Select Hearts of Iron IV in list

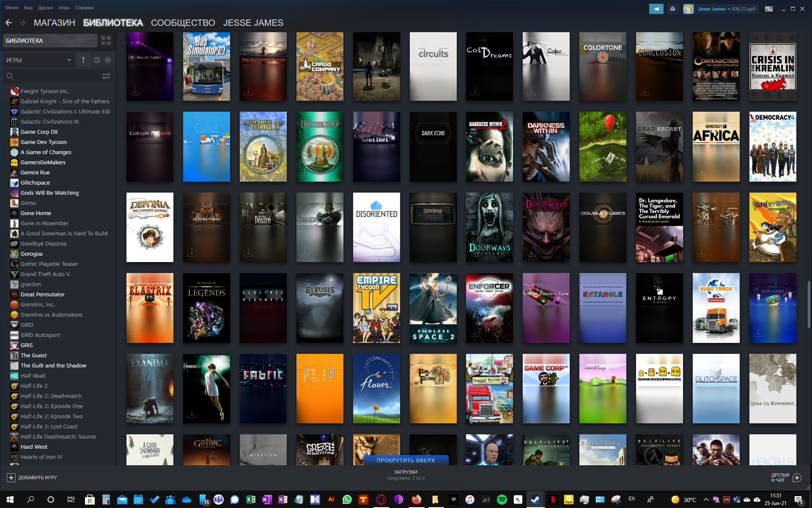(x=41, y=457)
